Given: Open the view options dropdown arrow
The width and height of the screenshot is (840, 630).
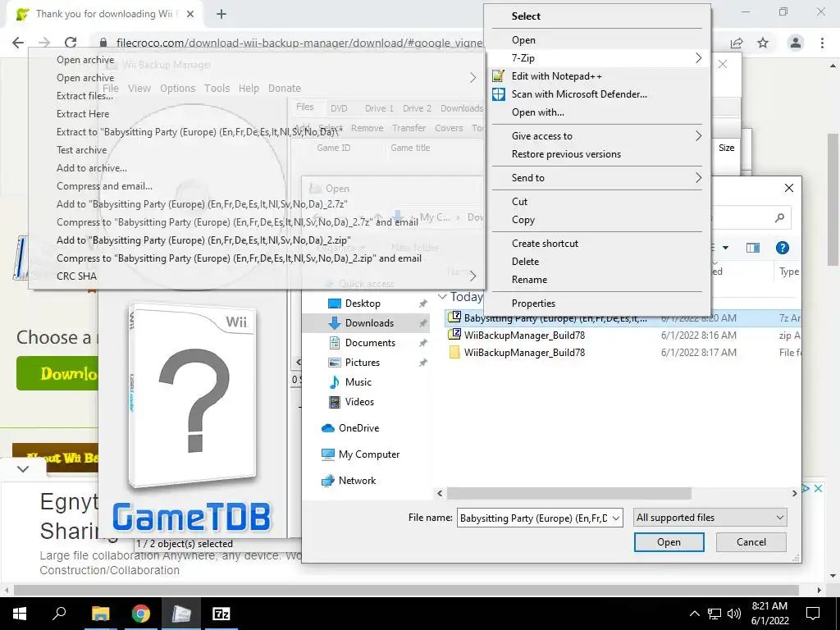Looking at the screenshot, I should pos(725,248).
